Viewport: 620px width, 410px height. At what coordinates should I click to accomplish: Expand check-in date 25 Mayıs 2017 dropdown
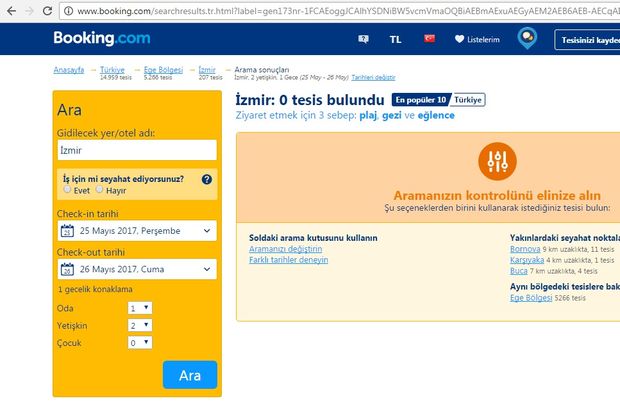137,231
